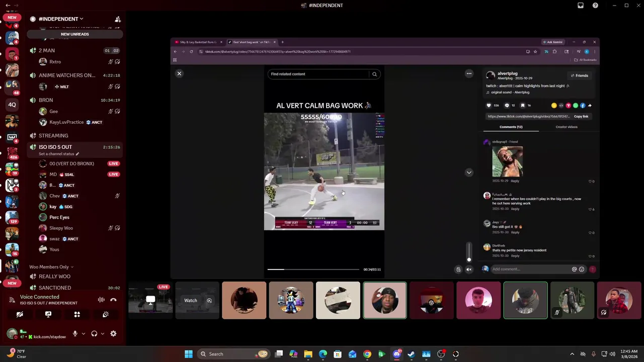Click Find related content search field
This screenshot has height=362, width=644.
click(318, 74)
